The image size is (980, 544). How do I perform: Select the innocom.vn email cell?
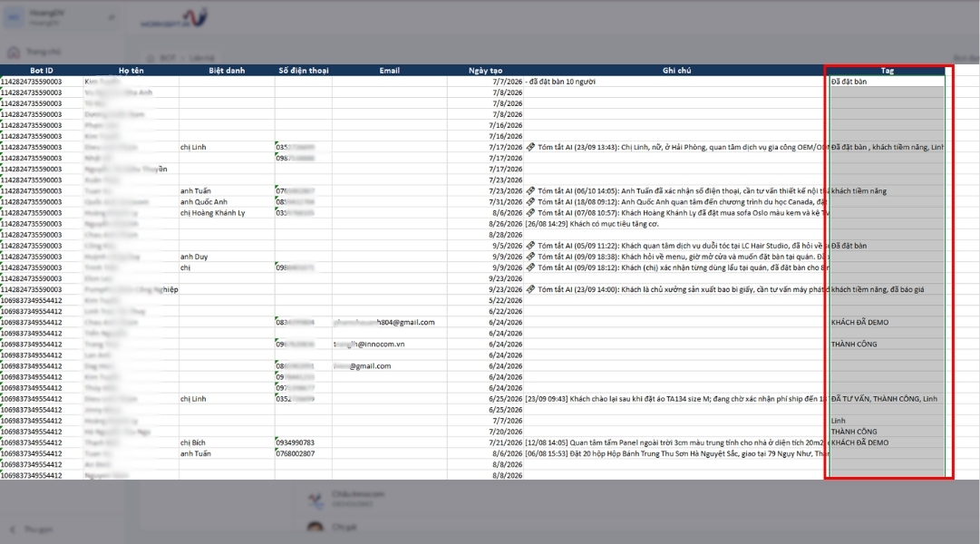[390, 344]
